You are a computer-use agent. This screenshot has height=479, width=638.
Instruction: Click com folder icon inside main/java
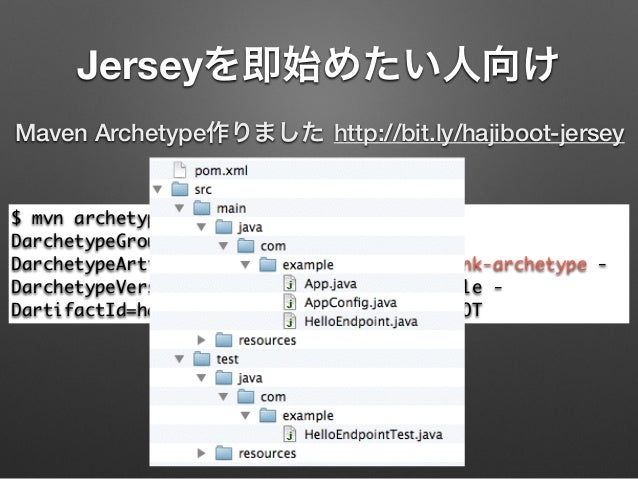coord(246,246)
